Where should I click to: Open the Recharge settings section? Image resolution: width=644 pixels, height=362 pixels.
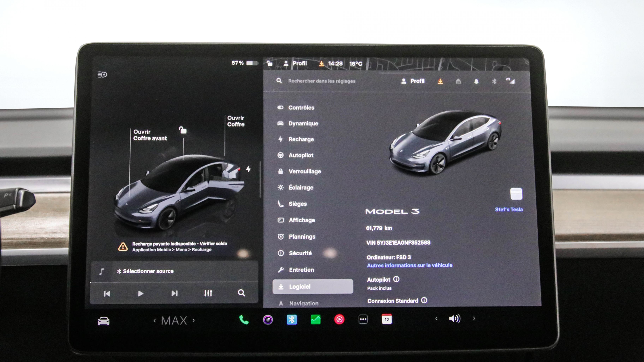(301, 139)
